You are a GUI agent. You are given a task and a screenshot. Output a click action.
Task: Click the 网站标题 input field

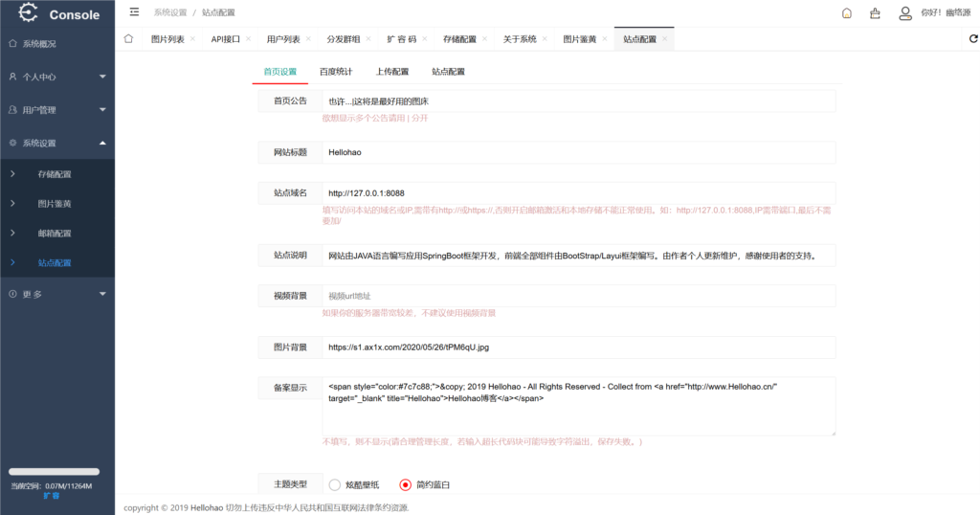coord(579,152)
